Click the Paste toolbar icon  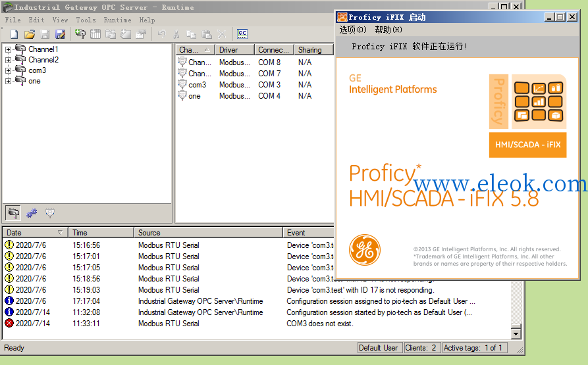(x=207, y=34)
